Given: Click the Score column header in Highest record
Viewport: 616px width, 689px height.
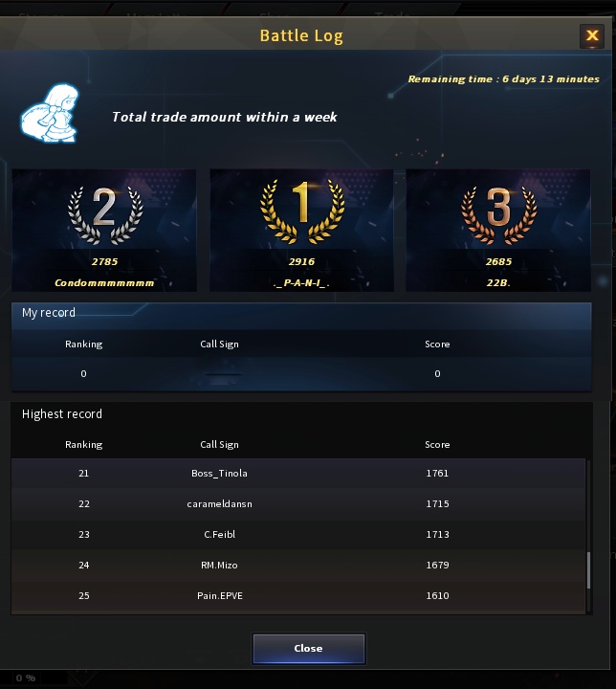Looking at the screenshot, I should (x=437, y=445).
